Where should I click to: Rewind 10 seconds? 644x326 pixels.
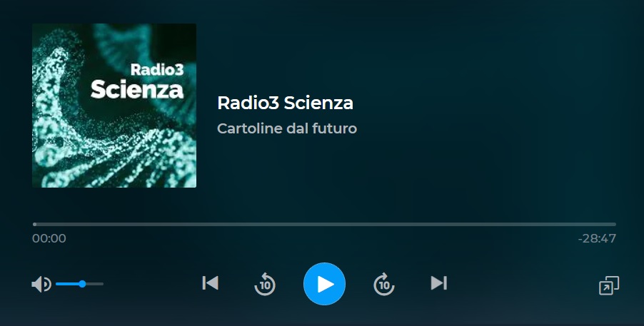[x=265, y=284]
